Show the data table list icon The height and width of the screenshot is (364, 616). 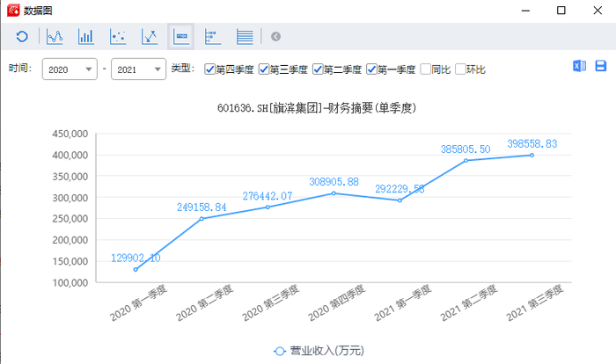point(245,37)
